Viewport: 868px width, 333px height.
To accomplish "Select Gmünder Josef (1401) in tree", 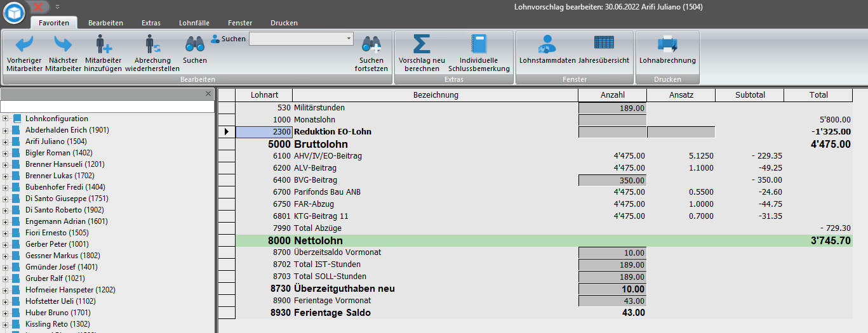I will 62,267.
